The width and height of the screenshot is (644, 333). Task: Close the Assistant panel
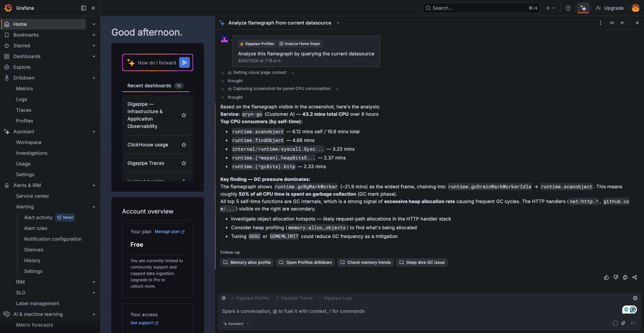click(637, 23)
